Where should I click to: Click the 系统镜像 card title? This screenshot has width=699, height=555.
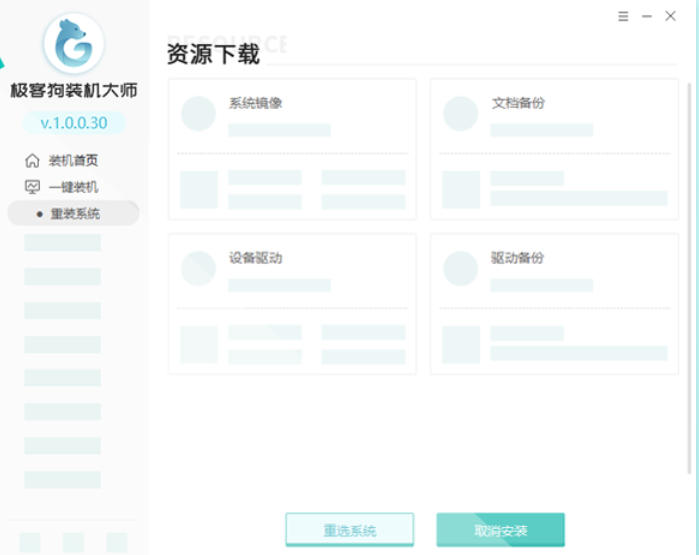(255, 103)
